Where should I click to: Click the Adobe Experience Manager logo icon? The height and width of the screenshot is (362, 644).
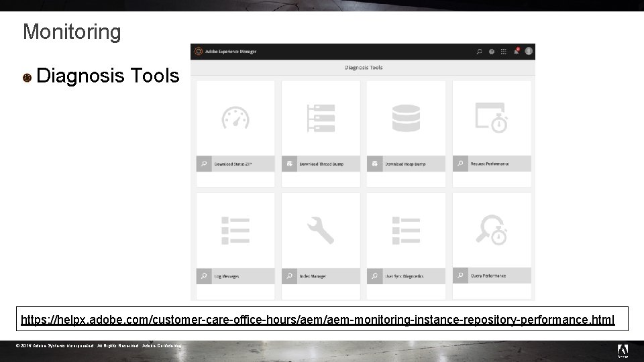tap(199, 52)
